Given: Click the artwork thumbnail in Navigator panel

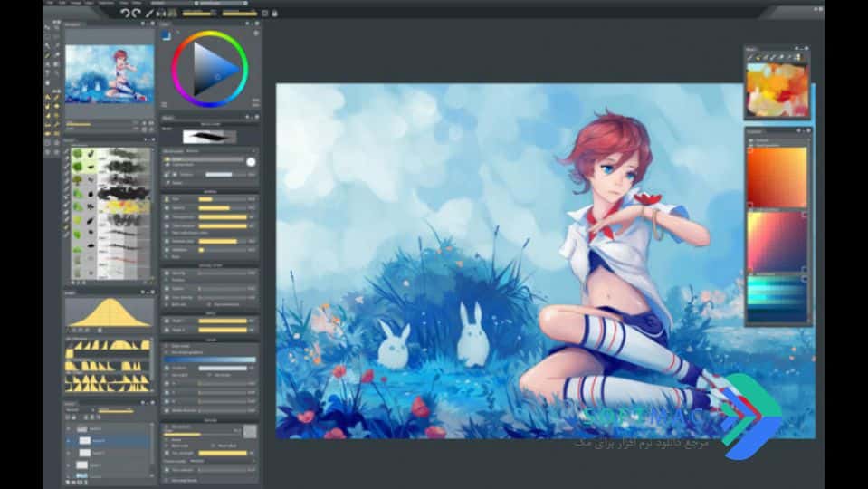Looking at the screenshot, I should coord(110,74).
